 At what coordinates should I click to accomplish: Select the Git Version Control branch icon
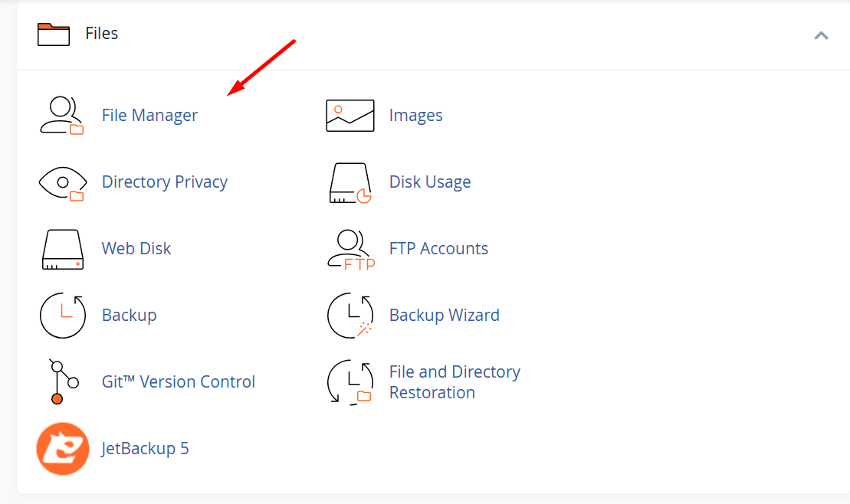(61, 381)
